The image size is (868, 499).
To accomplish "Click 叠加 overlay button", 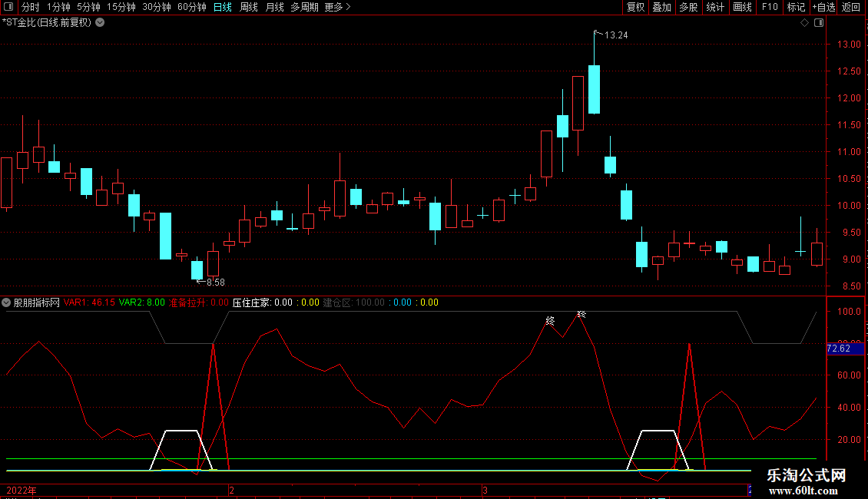I will click(661, 7).
